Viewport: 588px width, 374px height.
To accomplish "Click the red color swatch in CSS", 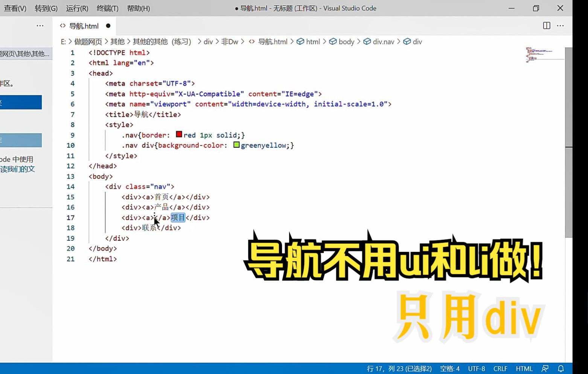I will point(179,134).
